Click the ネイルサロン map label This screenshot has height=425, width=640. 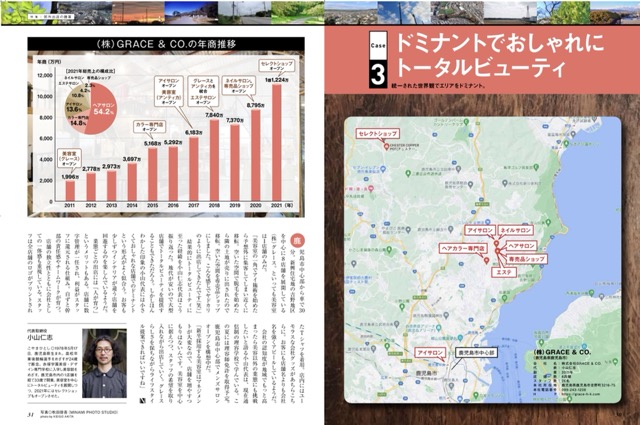pos(516,230)
